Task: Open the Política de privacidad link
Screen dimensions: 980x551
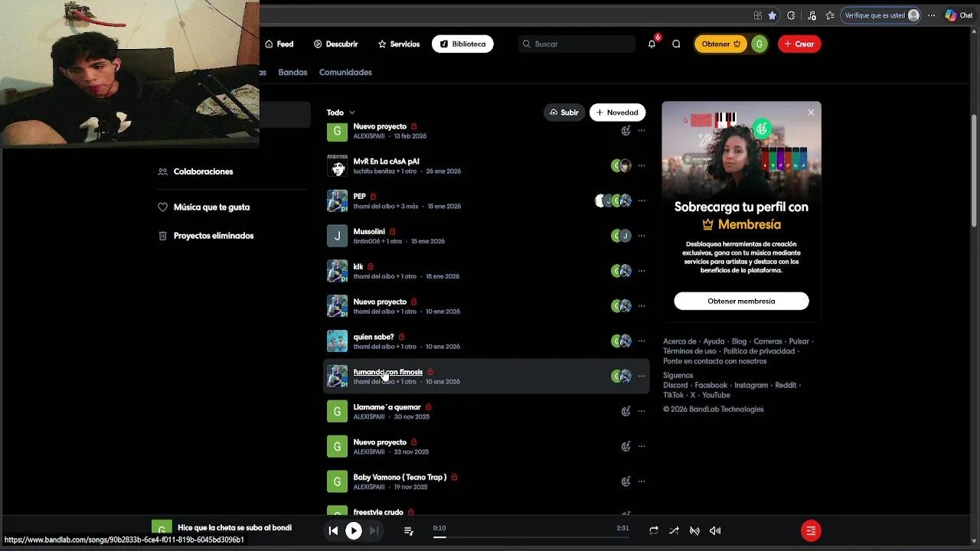Action: tap(759, 351)
